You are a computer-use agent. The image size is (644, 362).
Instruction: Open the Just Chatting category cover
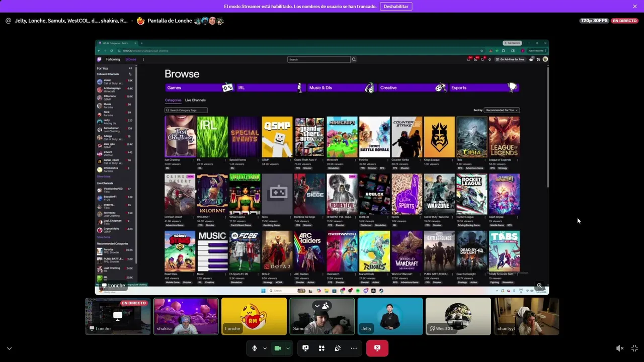pos(180,137)
